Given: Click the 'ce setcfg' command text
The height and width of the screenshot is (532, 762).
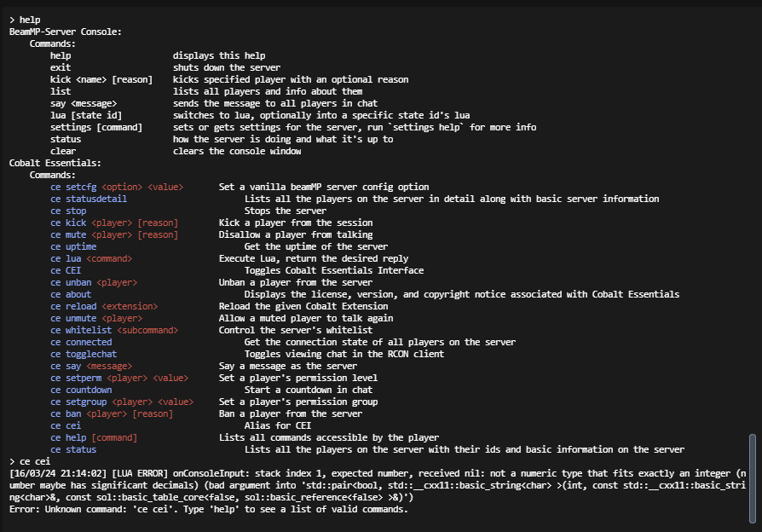Looking at the screenshot, I should tap(74, 187).
